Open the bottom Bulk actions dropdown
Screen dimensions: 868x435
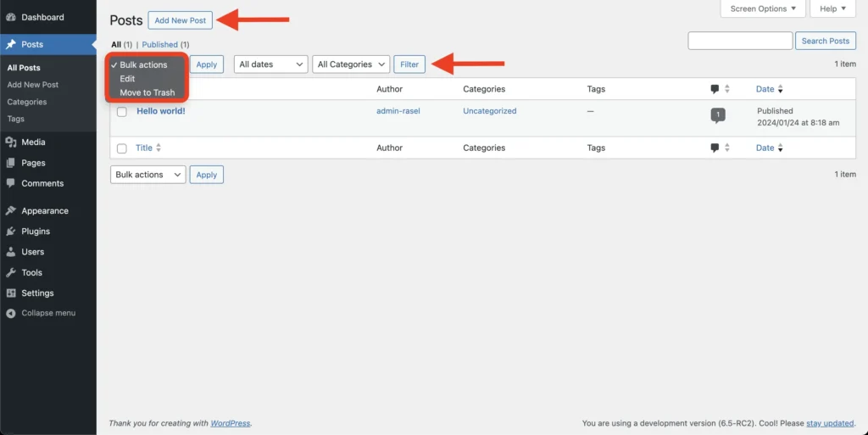pyautogui.click(x=147, y=175)
